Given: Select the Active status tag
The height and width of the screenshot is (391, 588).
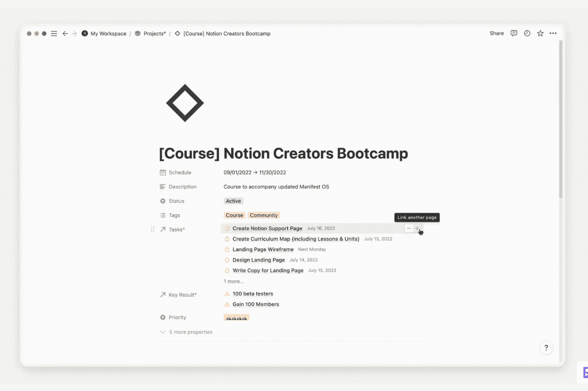Looking at the screenshot, I should [x=234, y=201].
